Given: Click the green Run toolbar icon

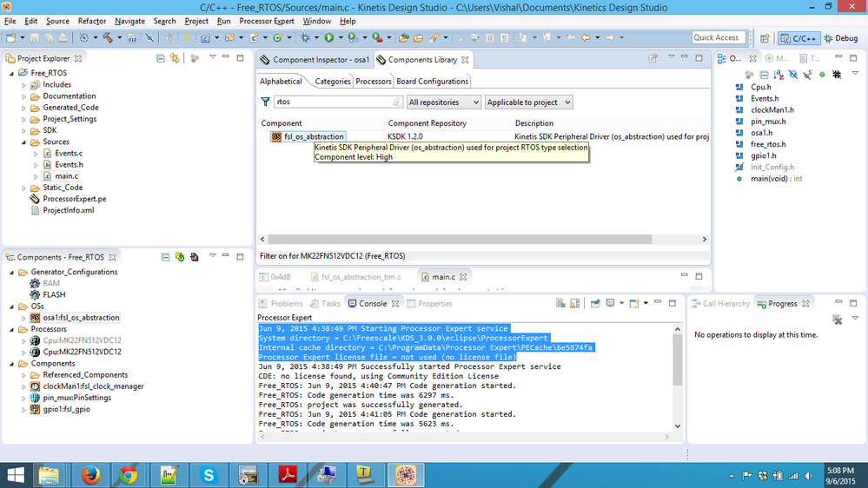Looking at the screenshot, I should click(x=328, y=37).
